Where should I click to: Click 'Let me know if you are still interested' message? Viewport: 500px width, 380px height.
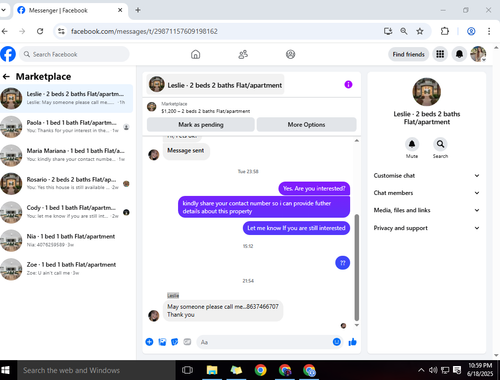pyautogui.click(x=296, y=228)
